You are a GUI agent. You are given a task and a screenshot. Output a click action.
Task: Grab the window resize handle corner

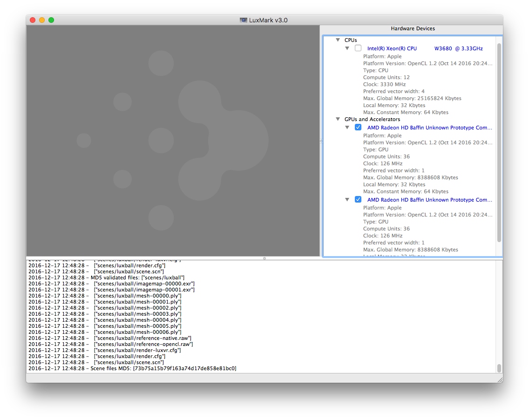pyautogui.click(x=500, y=380)
